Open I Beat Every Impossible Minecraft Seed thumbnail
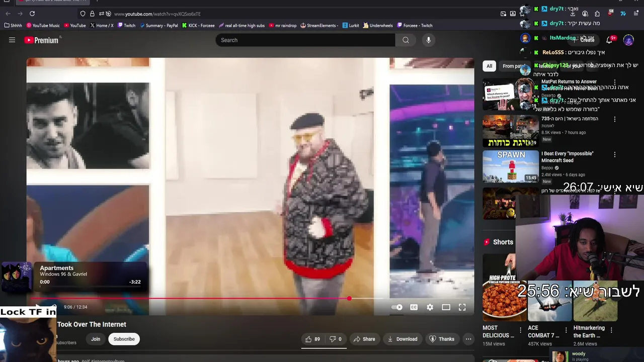 click(x=510, y=166)
